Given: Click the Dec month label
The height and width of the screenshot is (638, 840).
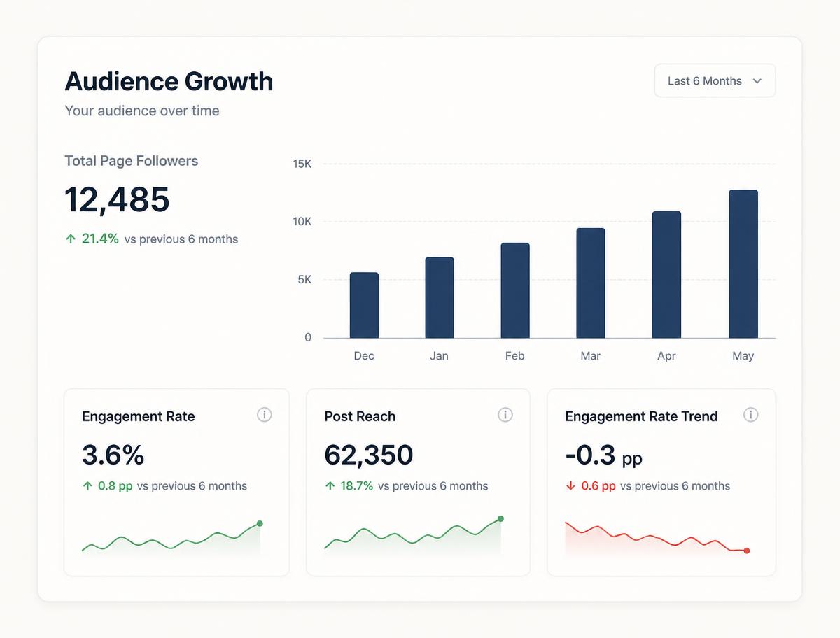Looking at the screenshot, I should 364,356.
